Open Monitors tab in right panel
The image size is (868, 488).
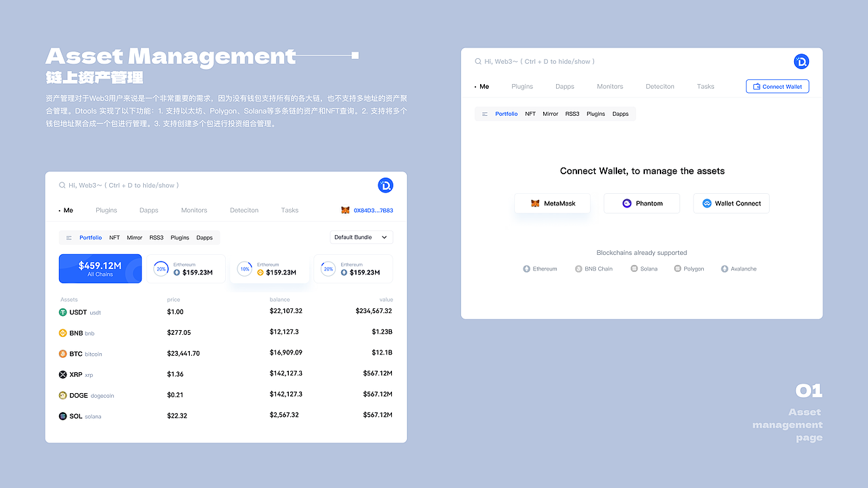tap(610, 87)
